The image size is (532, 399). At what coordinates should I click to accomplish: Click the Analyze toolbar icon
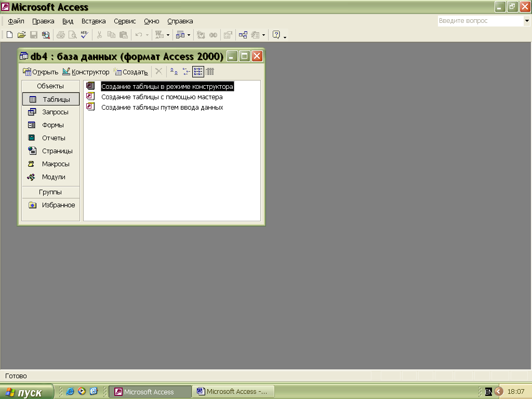(x=180, y=35)
